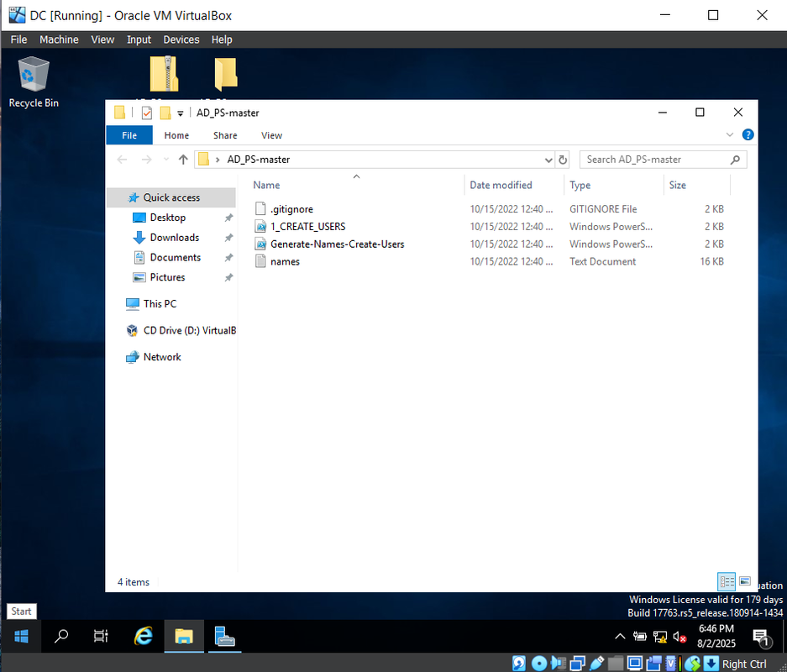787x672 pixels.
Task: Click the network warning tray icon
Action: click(660, 637)
